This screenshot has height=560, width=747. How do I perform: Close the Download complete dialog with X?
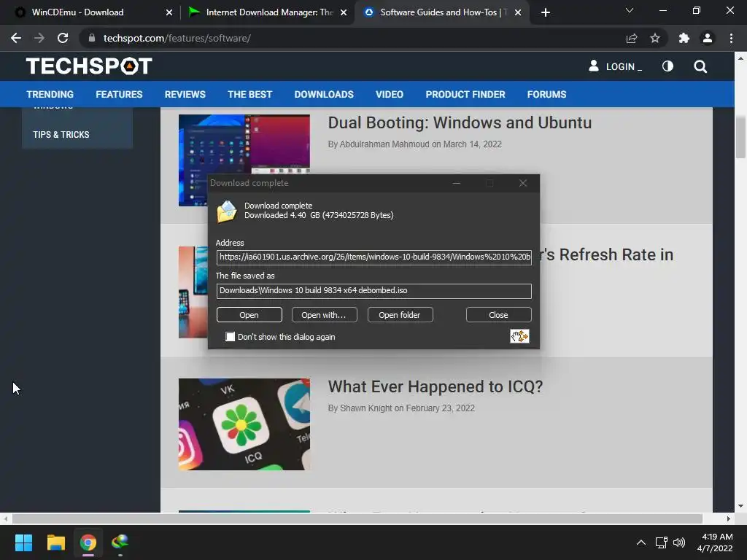point(522,183)
